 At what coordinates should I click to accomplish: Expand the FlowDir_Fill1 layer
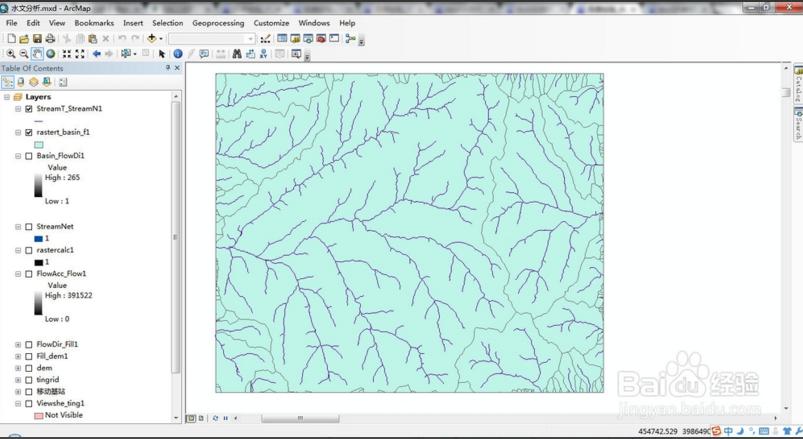point(18,345)
